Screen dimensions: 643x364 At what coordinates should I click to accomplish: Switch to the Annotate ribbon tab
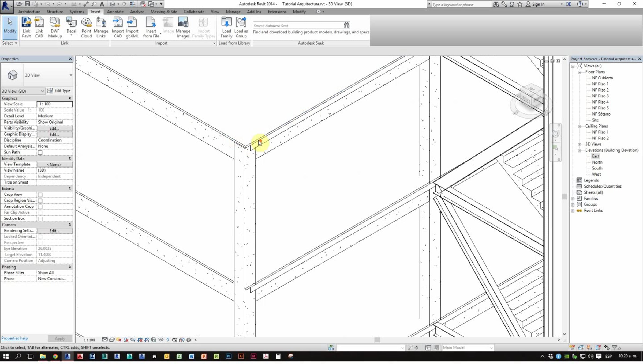[x=115, y=12]
